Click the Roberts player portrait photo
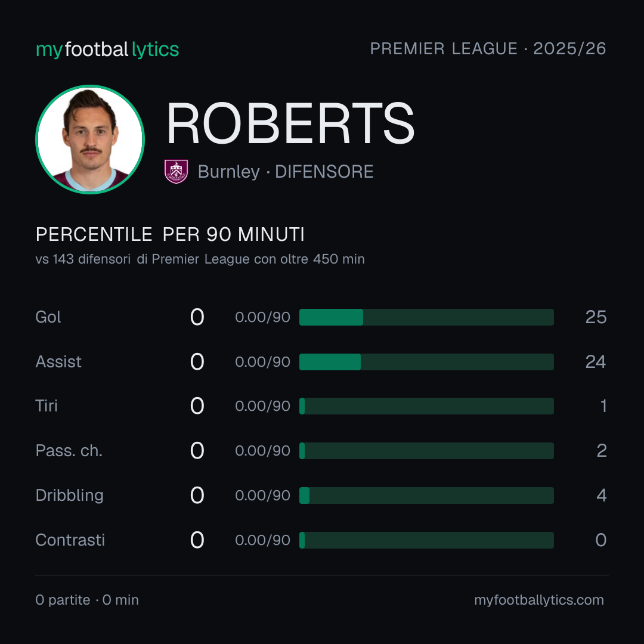This screenshot has height=644, width=644. (x=90, y=139)
